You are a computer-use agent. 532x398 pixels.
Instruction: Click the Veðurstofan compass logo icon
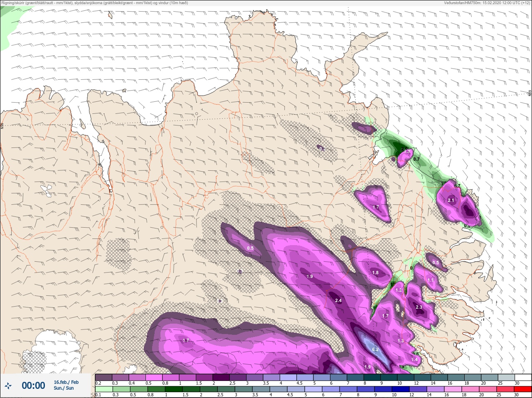click(x=8, y=386)
